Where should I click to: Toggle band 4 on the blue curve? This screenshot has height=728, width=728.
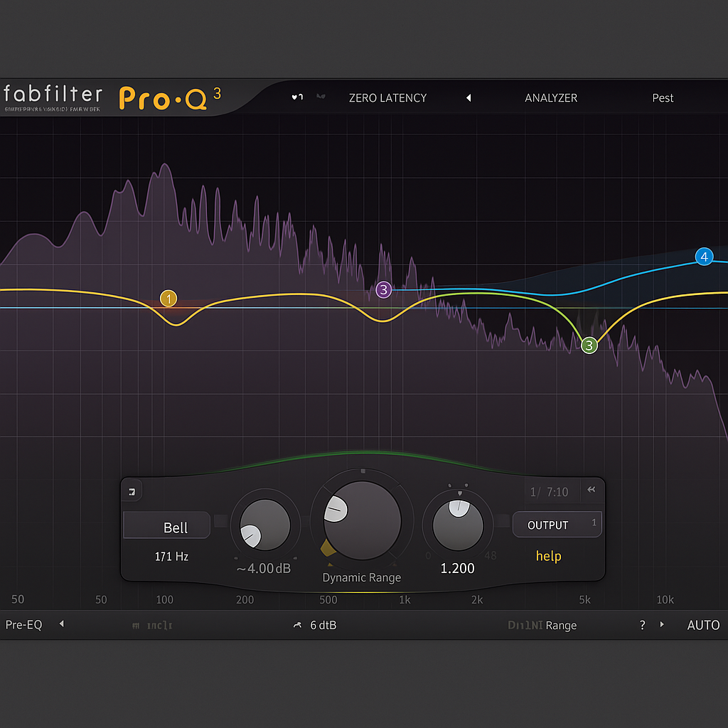(x=704, y=257)
